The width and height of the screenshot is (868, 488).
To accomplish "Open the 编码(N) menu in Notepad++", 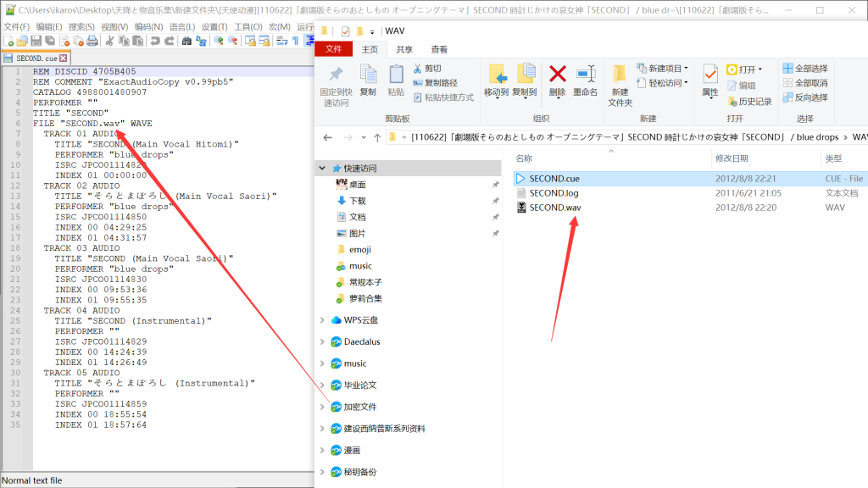I will [x=148, y=26].
